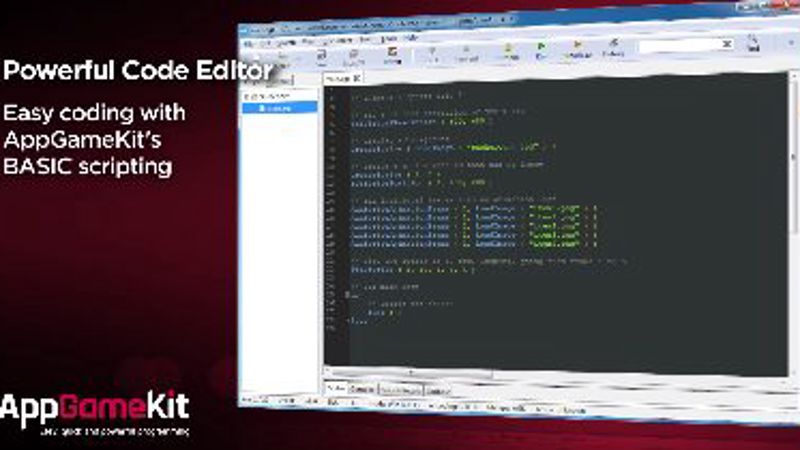The height and width of the screenshot is (450, 800).
Task: Open the Tools menu
Action: click(x=389, y=39)
